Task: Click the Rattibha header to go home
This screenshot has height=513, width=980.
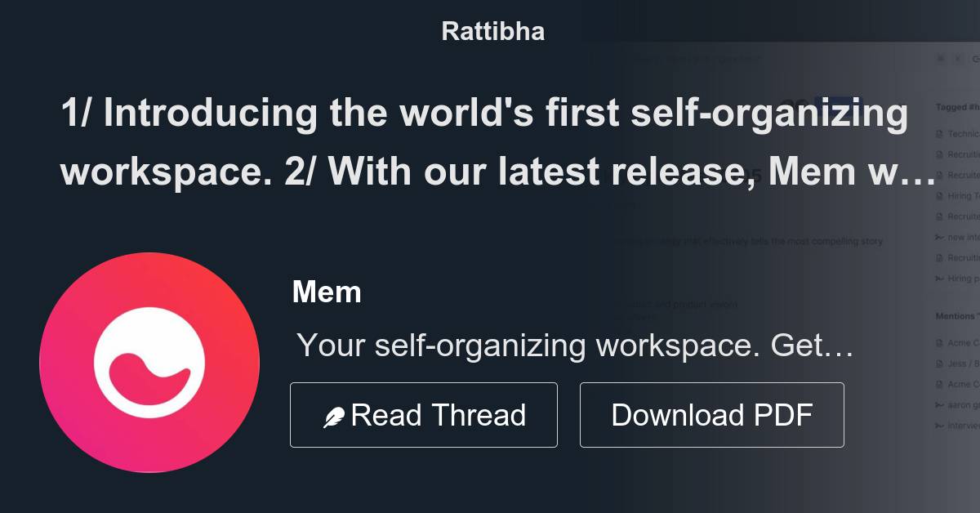Action: [x=492, y=31]
